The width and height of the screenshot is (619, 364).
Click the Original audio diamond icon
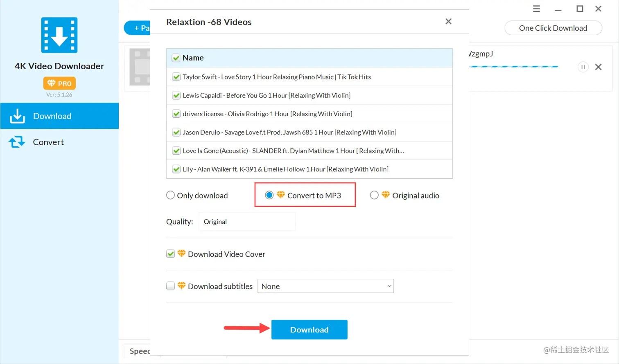386,195
